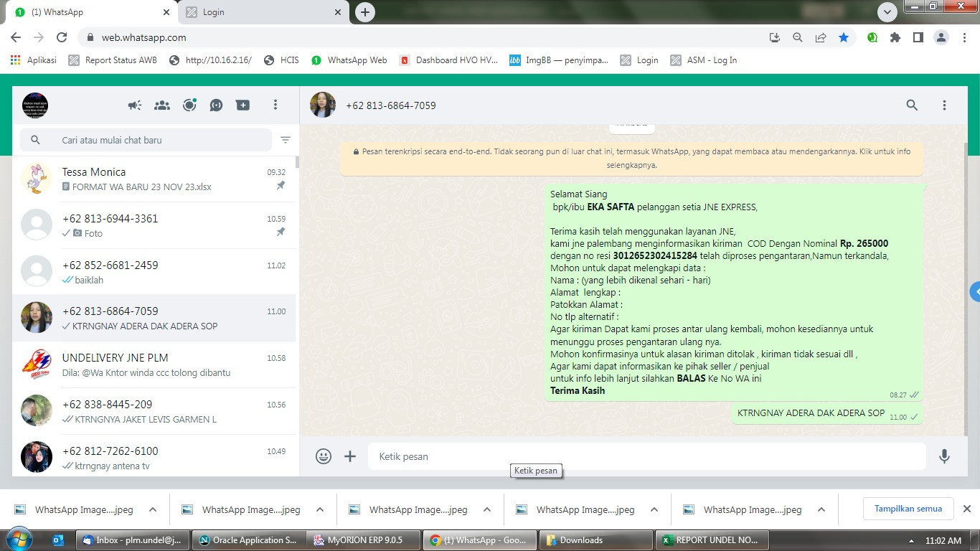The width and height of the screenshot is (980, 551).
Task: Select the (1) WhatsApp tab
Action: [x=93, y=12]
